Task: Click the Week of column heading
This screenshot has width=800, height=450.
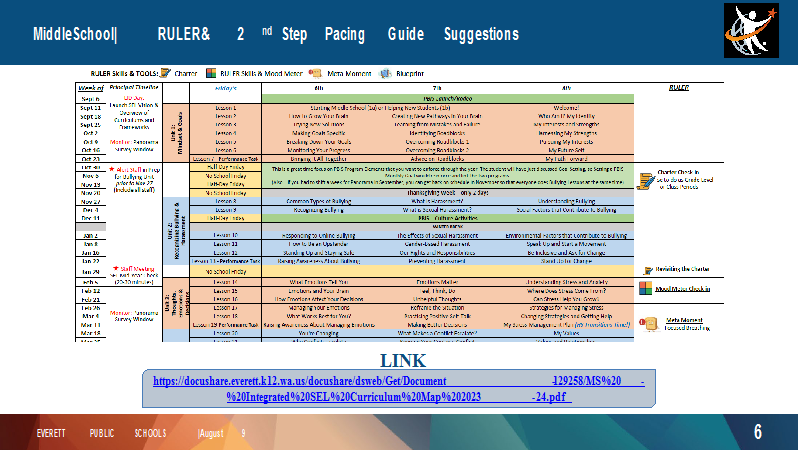Action: 91,88
